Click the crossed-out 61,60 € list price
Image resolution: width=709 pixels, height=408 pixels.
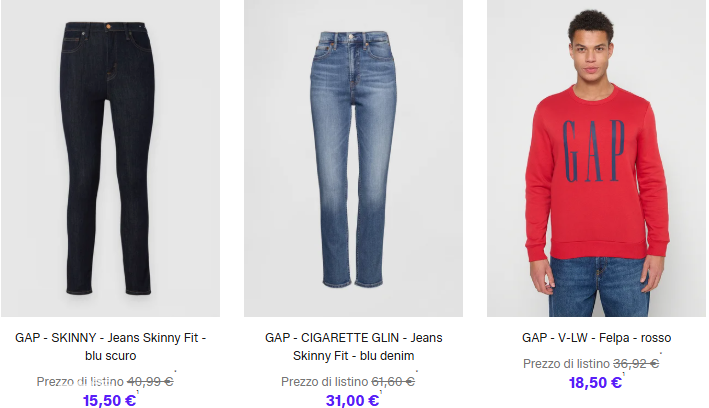393,382
